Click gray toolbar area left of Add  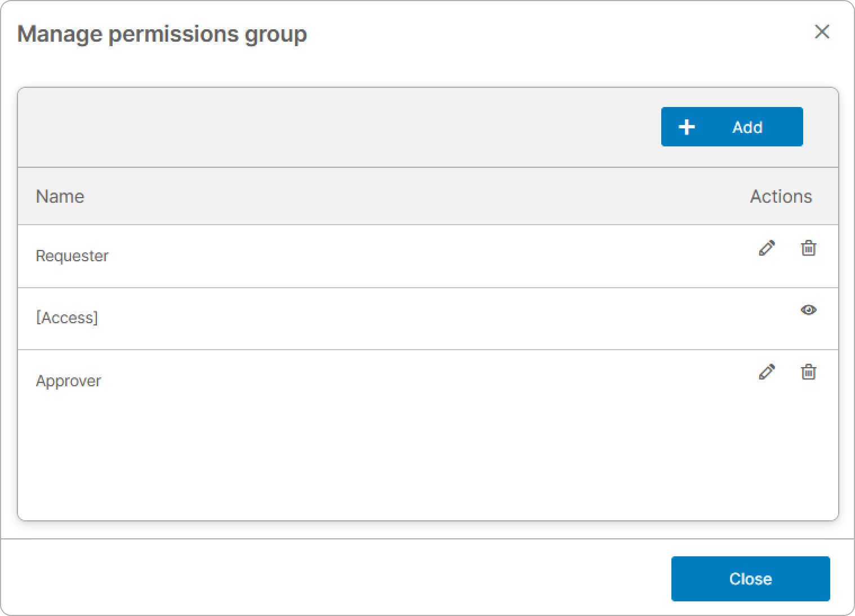(x=338, y=127)
